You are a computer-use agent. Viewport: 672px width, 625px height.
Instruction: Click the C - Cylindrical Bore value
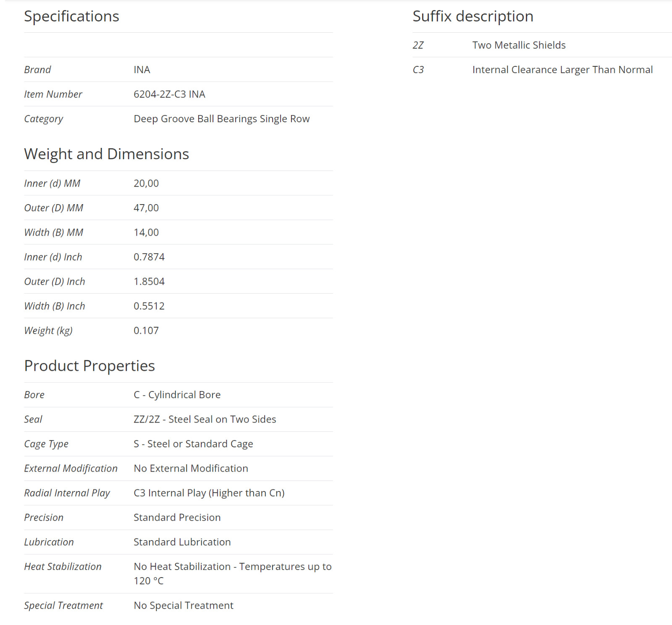tap(177, 395)
